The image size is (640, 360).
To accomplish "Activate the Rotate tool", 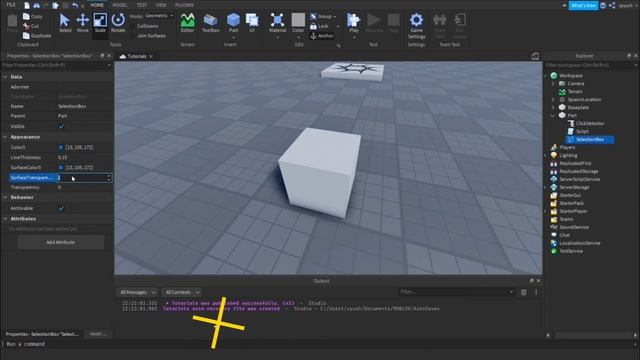I will (x=118, y=23).
